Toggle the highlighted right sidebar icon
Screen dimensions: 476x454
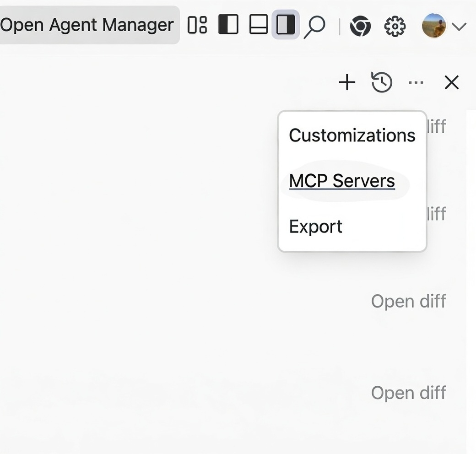(286, 25)
